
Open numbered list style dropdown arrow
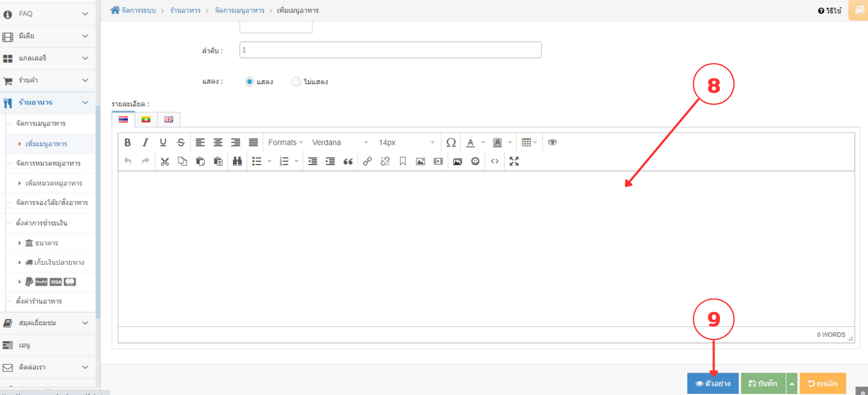click(297, 161)
